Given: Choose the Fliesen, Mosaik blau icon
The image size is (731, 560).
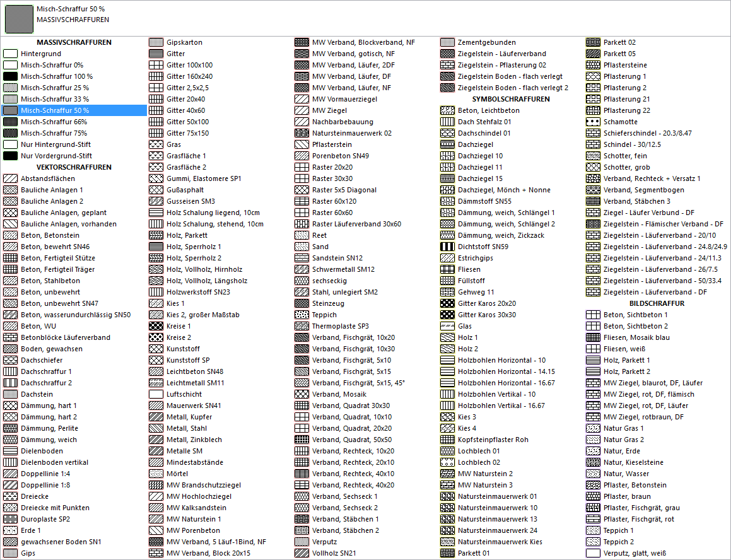Looking at the screenshot, I should point(593,337).
